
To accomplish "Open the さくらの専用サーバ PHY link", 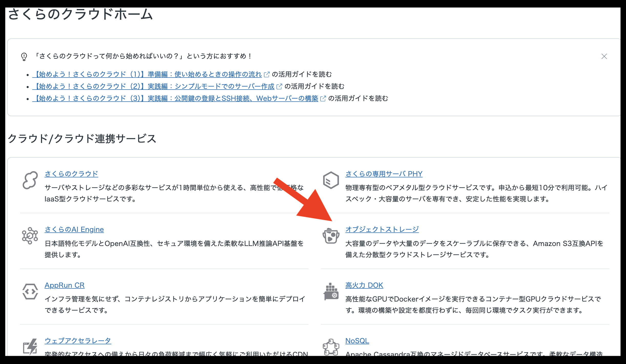I will click(384, 174).
